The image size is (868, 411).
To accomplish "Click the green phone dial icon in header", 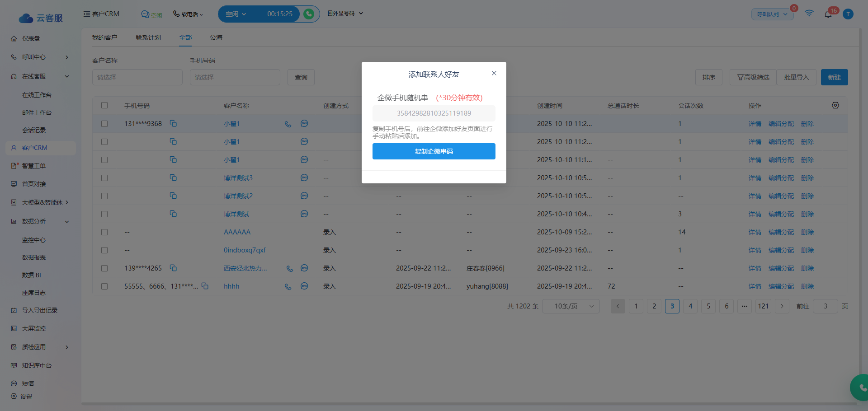I will (309, 14).
